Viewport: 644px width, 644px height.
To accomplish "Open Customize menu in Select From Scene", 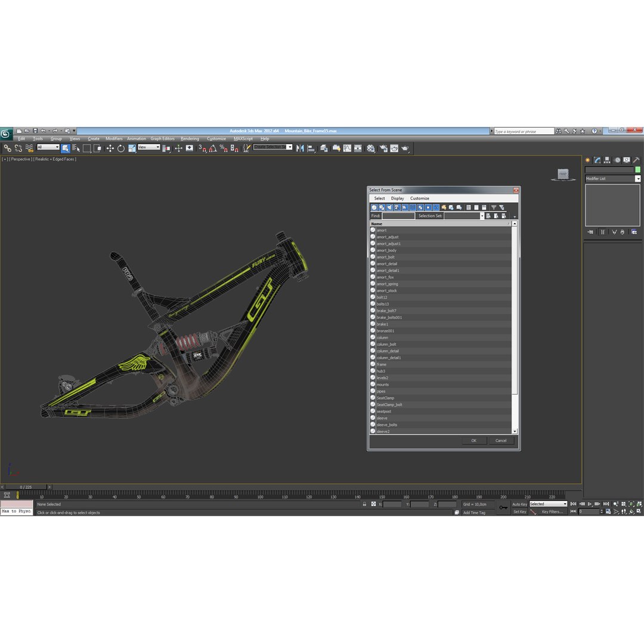I will [419, 199].
